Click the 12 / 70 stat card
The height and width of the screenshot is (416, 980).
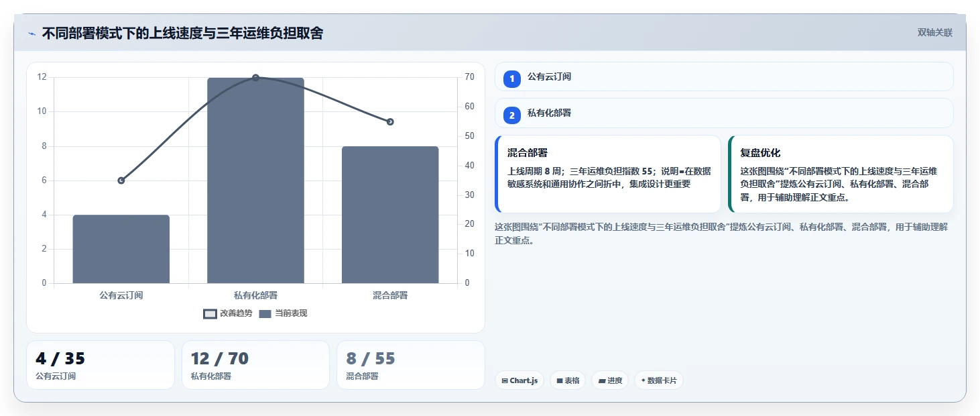255,365
